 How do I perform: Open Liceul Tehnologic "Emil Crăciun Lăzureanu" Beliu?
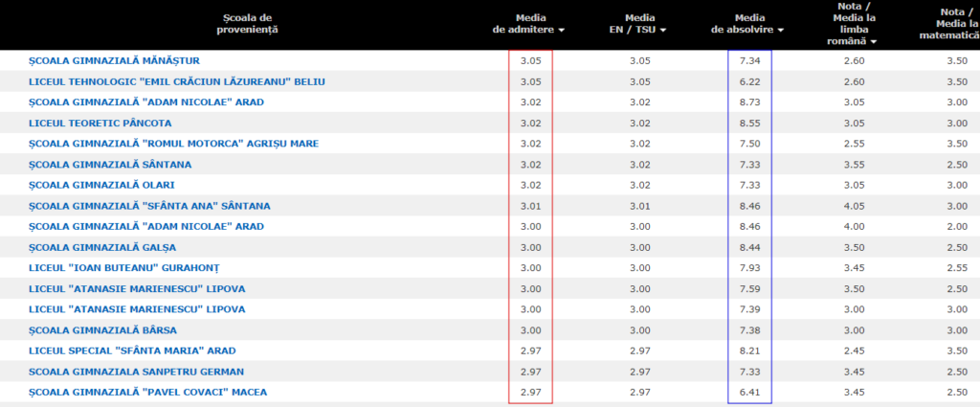coord(177,81)
